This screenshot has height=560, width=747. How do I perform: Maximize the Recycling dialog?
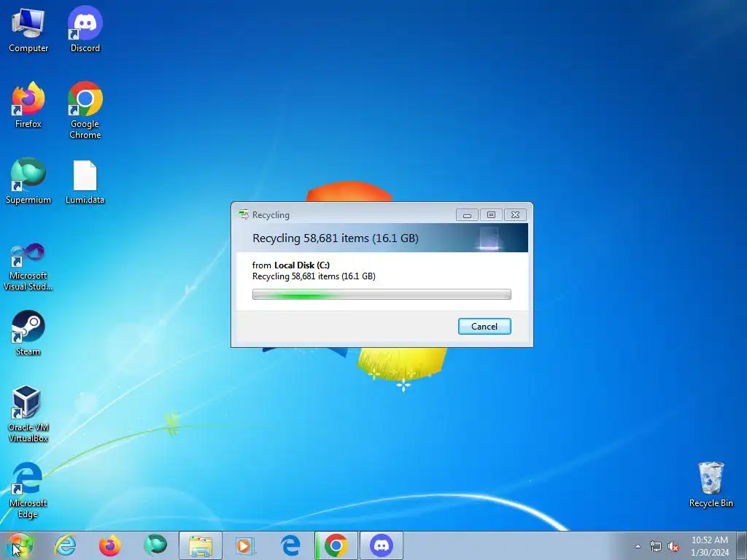coord(491,215)
